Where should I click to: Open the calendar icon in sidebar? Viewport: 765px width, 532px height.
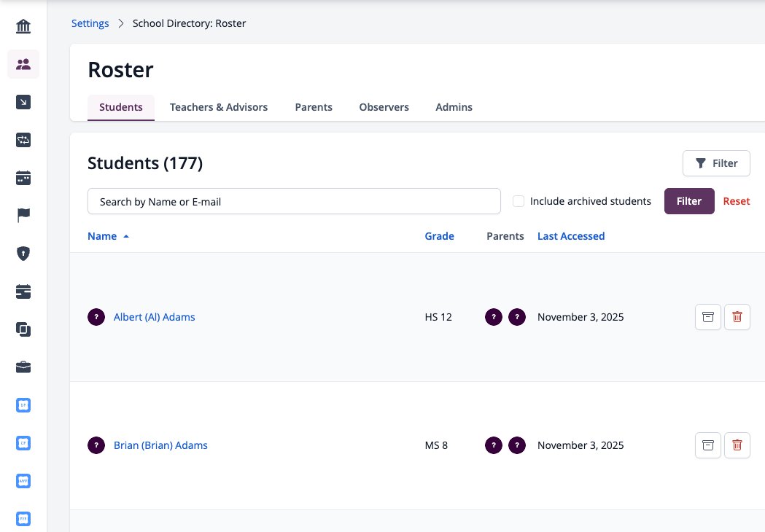pos(23,178)
